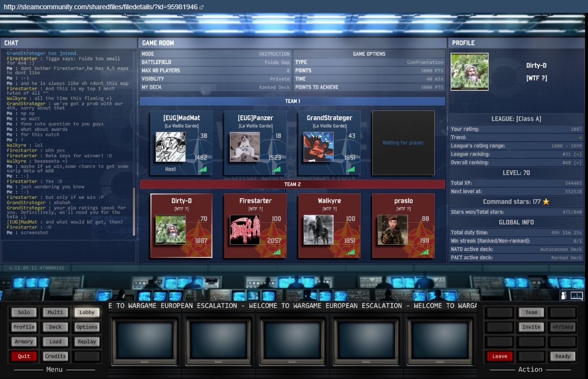Open the Solo menu
The width and height of the screenshot is (588, 379).
(x=24, y=313)
